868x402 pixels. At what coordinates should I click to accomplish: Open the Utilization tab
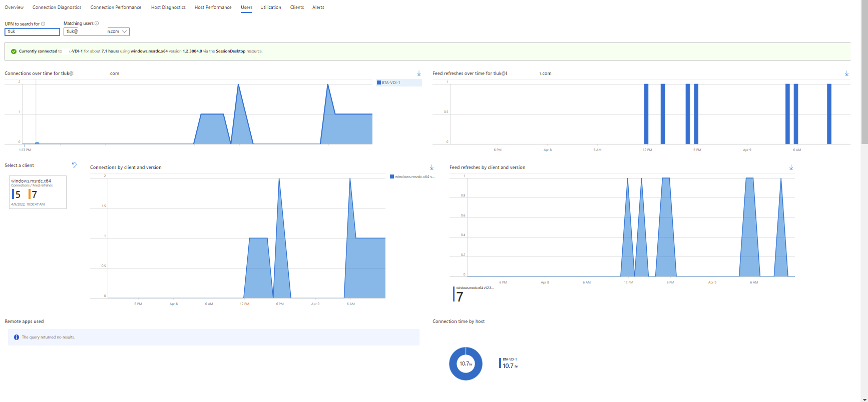271,7
